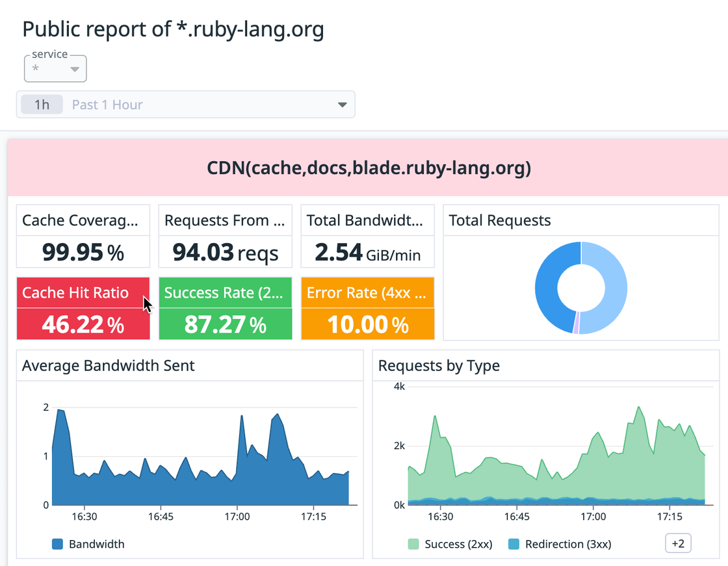Viewport: 728px width, 566px height.
Task: Expand the +2 legend overflow in Requests by Type
Action: [677, 543]
